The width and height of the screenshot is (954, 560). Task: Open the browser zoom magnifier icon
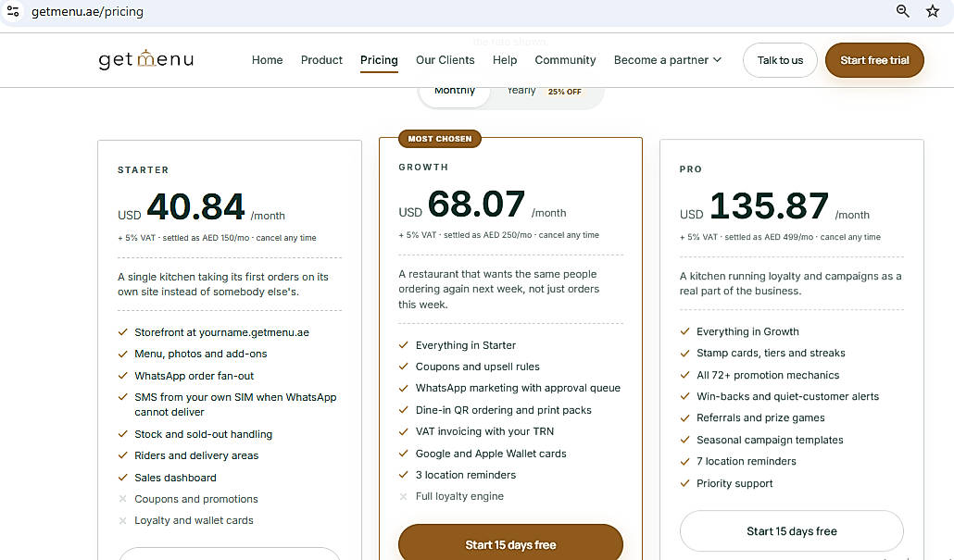click(903, 11)
